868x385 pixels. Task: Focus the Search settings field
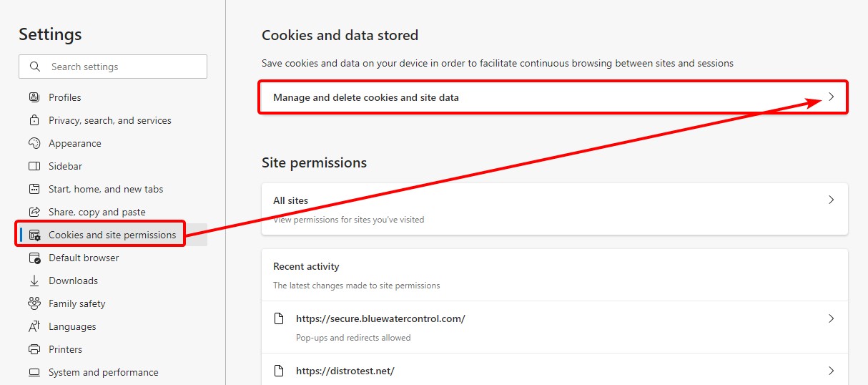coord(113,67)
